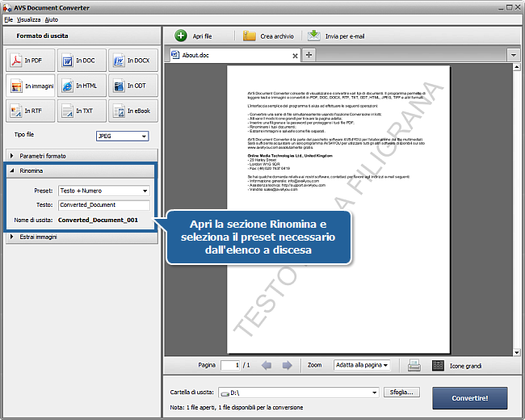Toggle the In immagini format button
525x420 pixels.
click(x=30, y=86)
